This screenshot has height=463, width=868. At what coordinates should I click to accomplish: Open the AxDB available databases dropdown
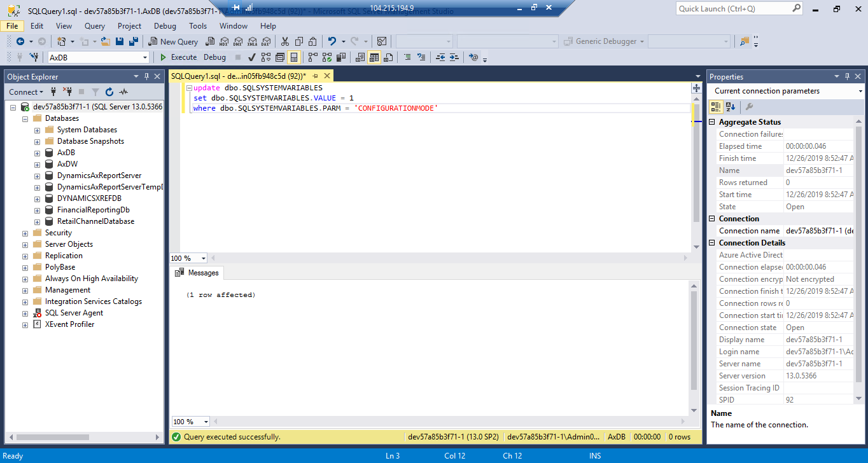pyautogui.click(x=145, y=57)
